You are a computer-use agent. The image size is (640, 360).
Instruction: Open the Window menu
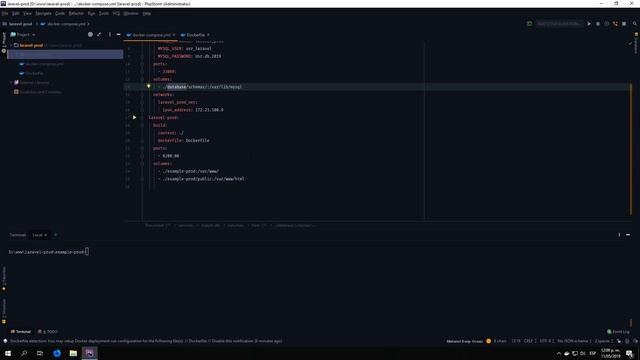(x=131, y=13)
